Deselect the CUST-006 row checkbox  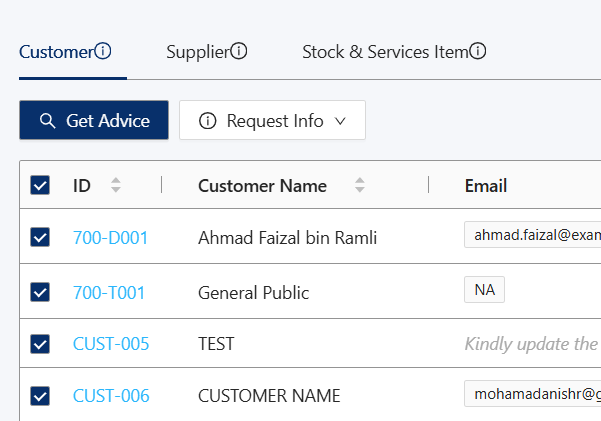pos(40,396)
